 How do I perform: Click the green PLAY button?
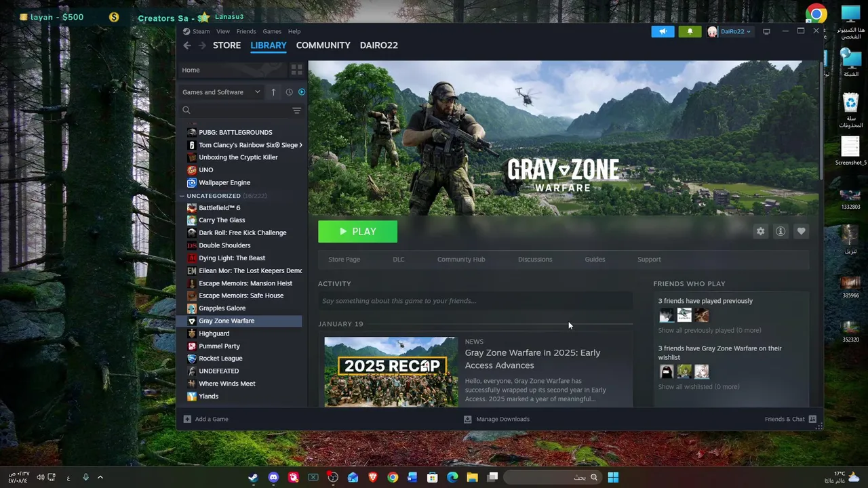point(358,232)
